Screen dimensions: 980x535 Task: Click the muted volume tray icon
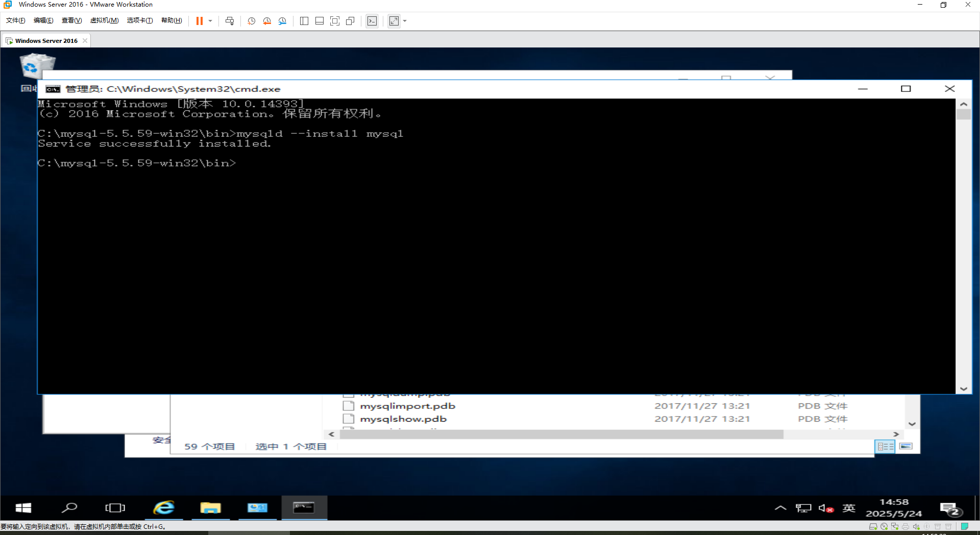pos(826,508)
